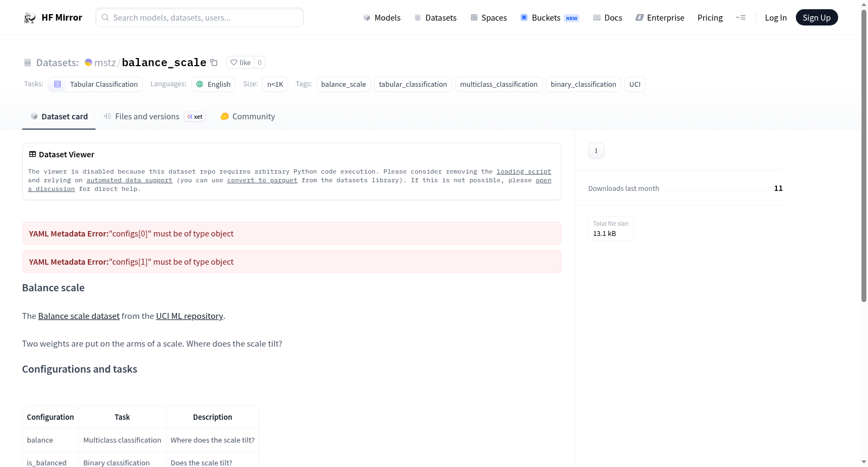Image resolution: width=868 pixels, height=467 pixels.
Task: Click the xet storage badge
Action: coord(195,117)
